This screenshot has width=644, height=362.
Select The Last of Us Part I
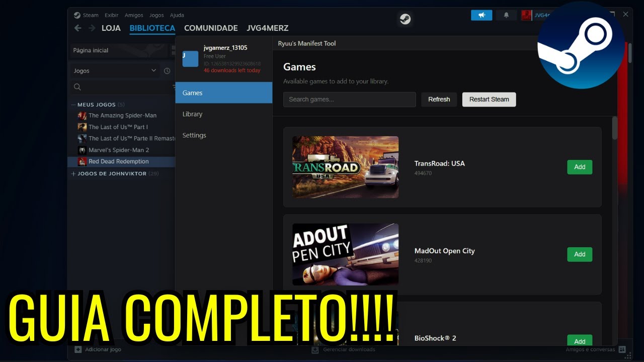click(118, 127)
